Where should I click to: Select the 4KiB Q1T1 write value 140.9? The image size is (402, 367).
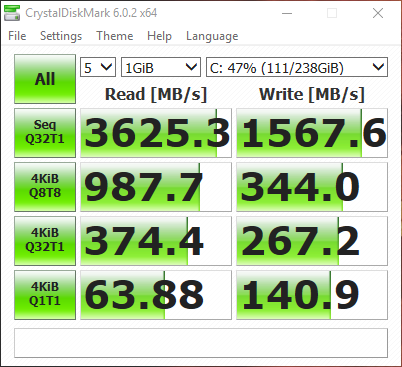(312, 295)
